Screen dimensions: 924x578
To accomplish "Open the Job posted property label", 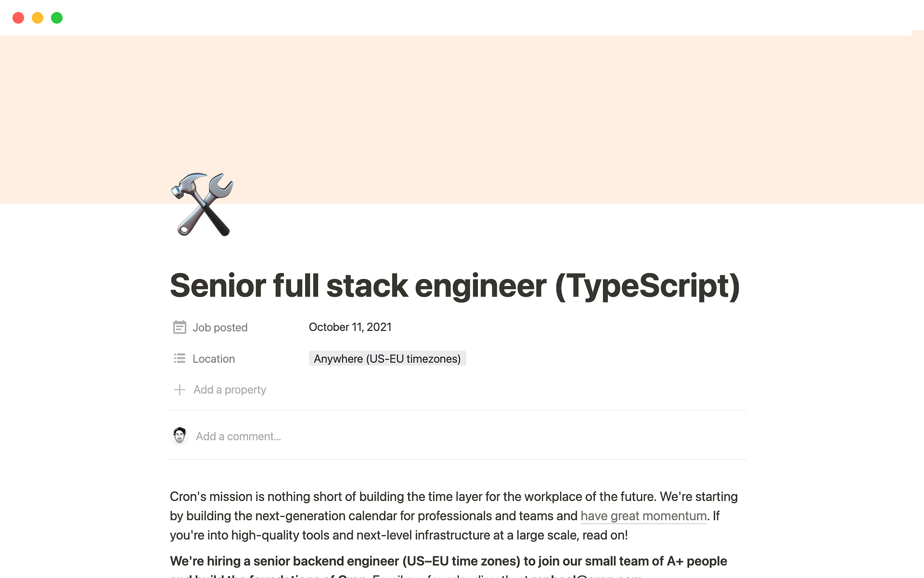I will 220,328.
